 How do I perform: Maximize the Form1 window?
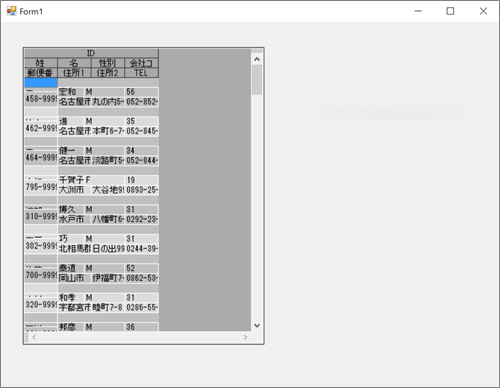click(x=450, y=11)
